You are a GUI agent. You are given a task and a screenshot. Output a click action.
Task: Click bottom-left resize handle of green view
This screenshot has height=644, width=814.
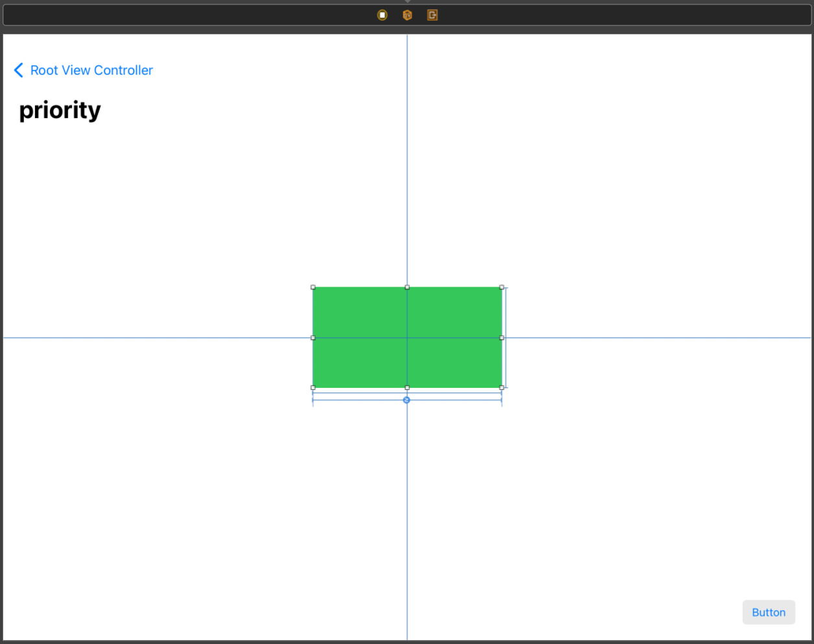pyautogui.click(x=313, y=388)
